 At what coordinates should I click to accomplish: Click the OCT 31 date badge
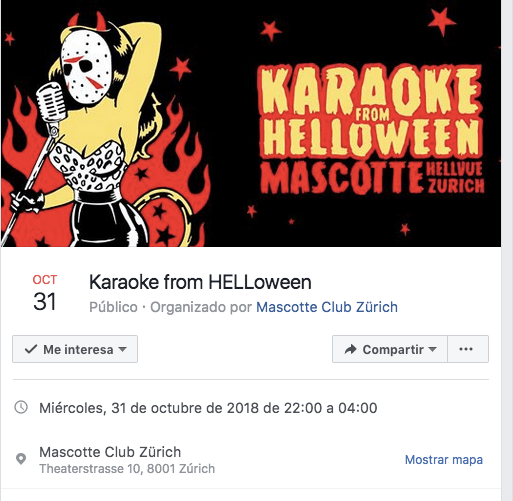(45, 293)
